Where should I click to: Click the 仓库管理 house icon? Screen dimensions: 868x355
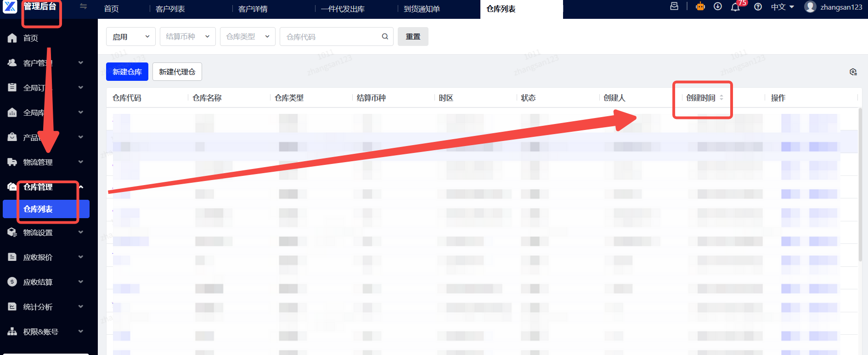coord(12,186)
